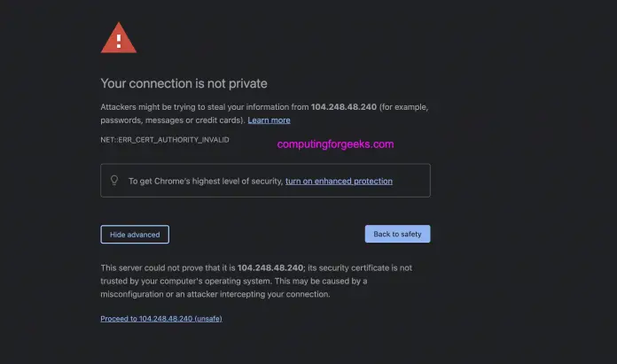This screenshot has width=617, height=364.
Task: Click misconfiguration or an attacker intercepting line
Action: coord(215,294)
